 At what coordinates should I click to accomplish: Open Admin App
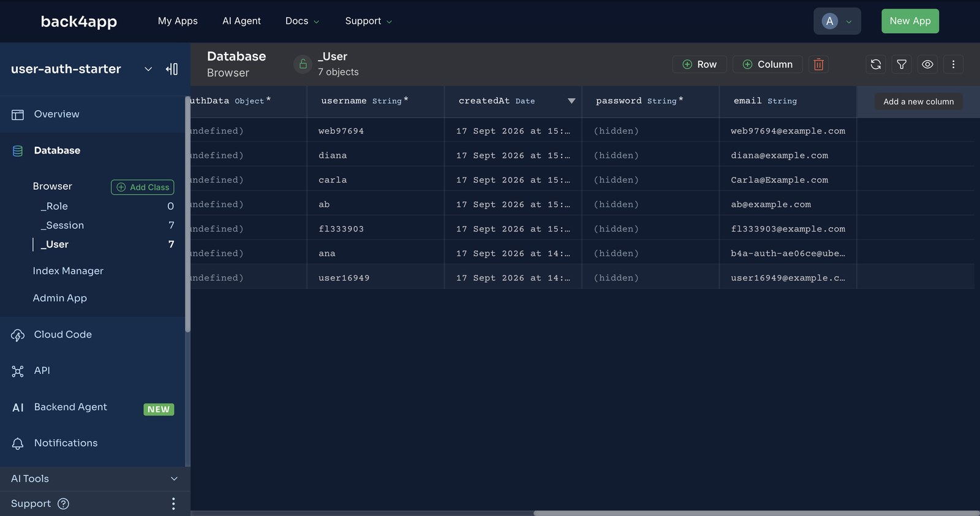coord(60,298)
